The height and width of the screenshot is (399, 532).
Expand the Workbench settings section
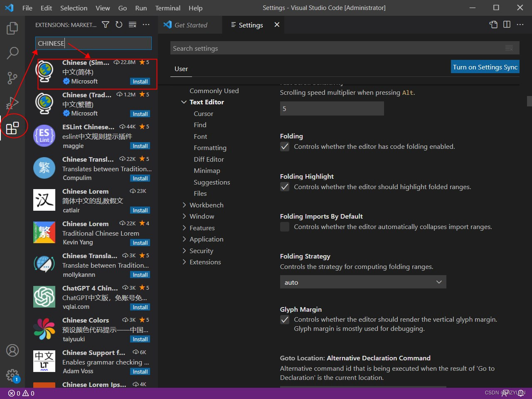(x=184, y=205)
